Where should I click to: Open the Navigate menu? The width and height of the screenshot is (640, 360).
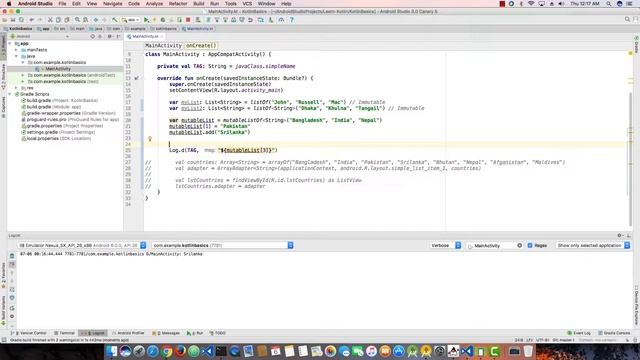113,4
